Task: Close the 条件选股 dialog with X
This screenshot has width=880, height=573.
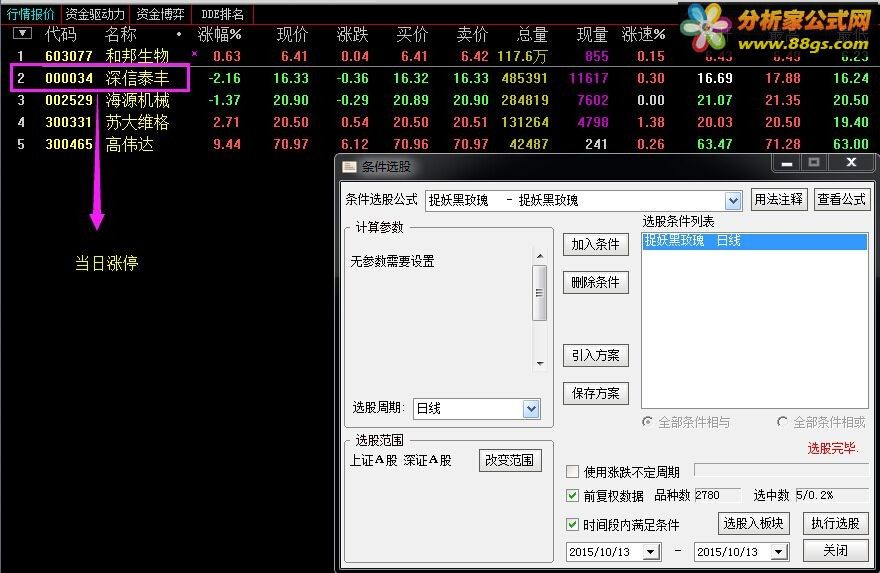Action: point(851,163)
